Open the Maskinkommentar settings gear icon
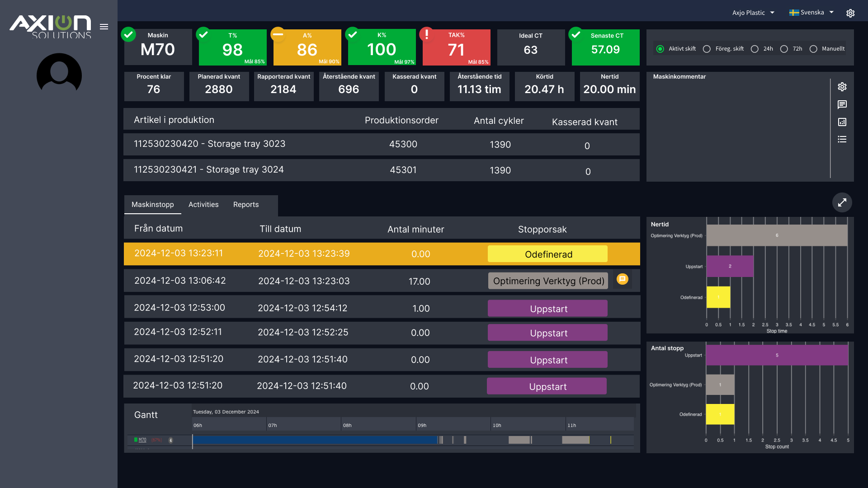This screenshot has width=868, height=488. click(x=842, y=87)
